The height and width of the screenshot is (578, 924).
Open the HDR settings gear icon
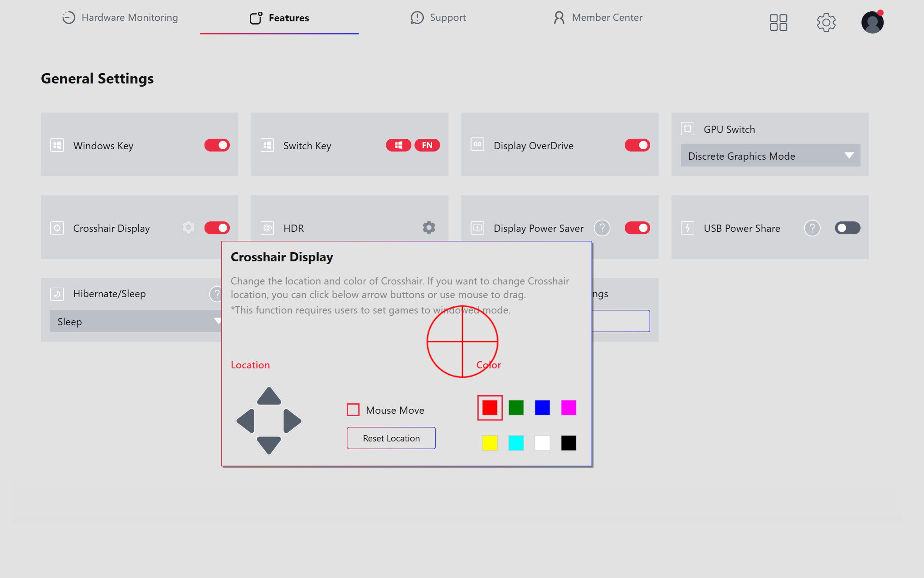coord(429,228)
